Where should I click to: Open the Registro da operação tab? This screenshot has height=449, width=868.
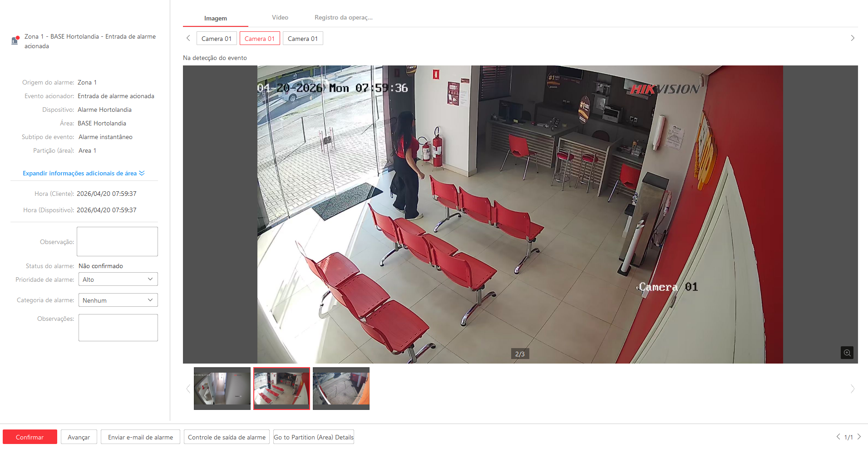343,18
